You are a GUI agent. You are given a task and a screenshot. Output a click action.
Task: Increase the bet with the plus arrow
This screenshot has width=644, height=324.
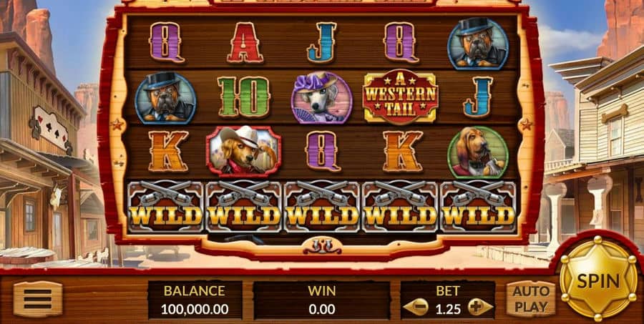click(480, 307)
